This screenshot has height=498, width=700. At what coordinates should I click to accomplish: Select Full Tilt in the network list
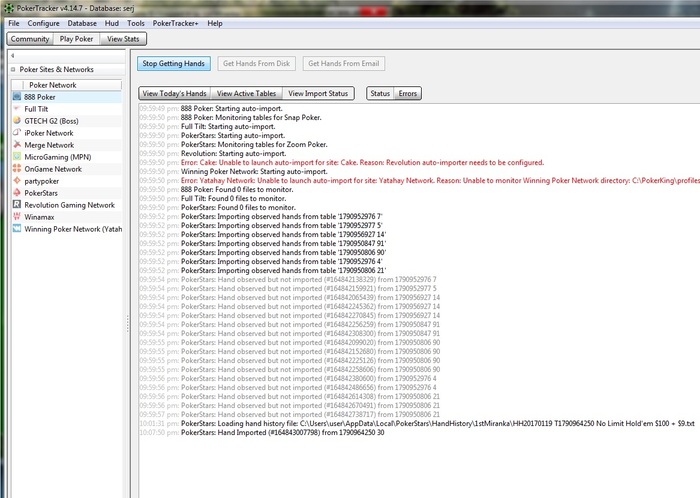click(67, 109)
